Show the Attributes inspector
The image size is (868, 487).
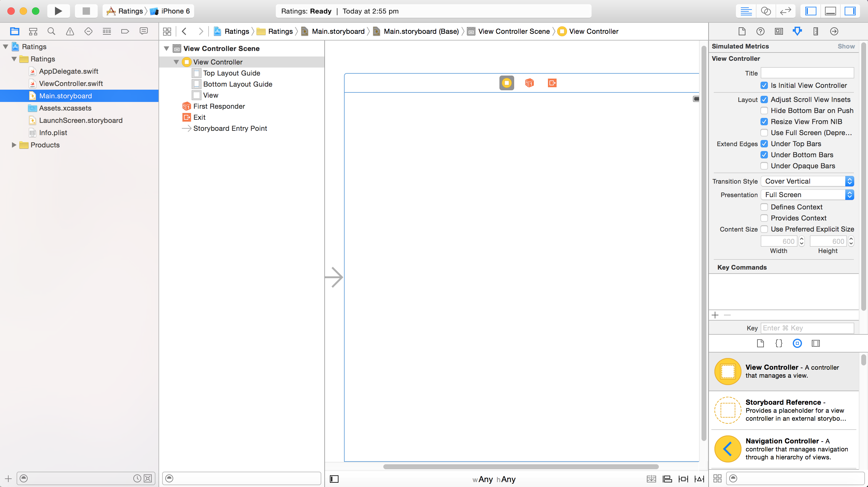[797, 31]
